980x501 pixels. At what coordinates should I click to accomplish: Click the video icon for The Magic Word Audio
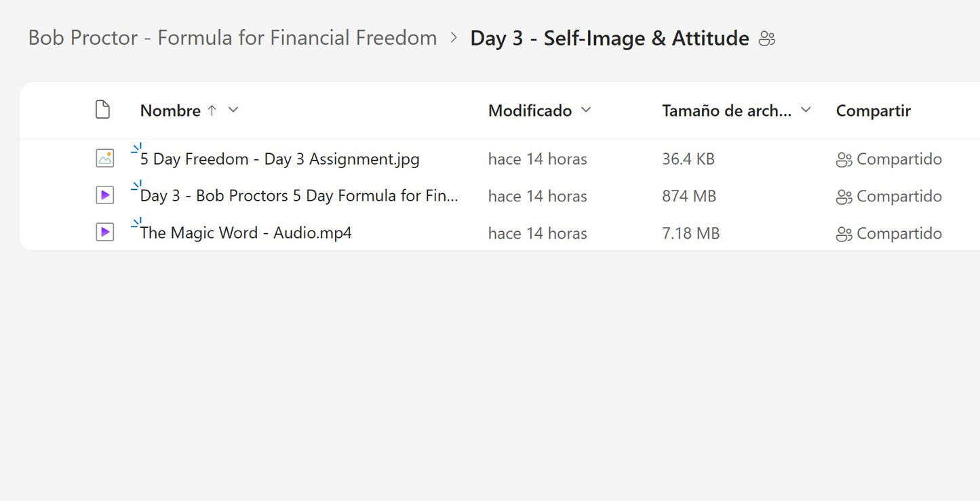pos(104,233)
